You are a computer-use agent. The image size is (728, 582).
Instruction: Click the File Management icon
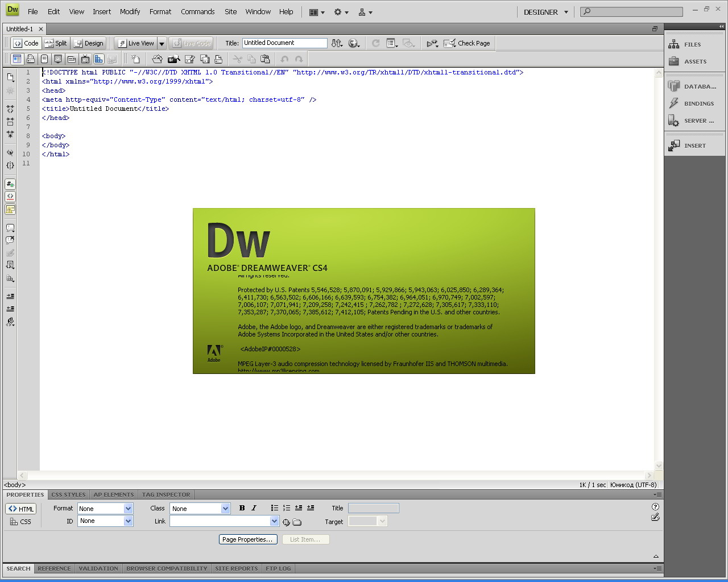[337, 43]
